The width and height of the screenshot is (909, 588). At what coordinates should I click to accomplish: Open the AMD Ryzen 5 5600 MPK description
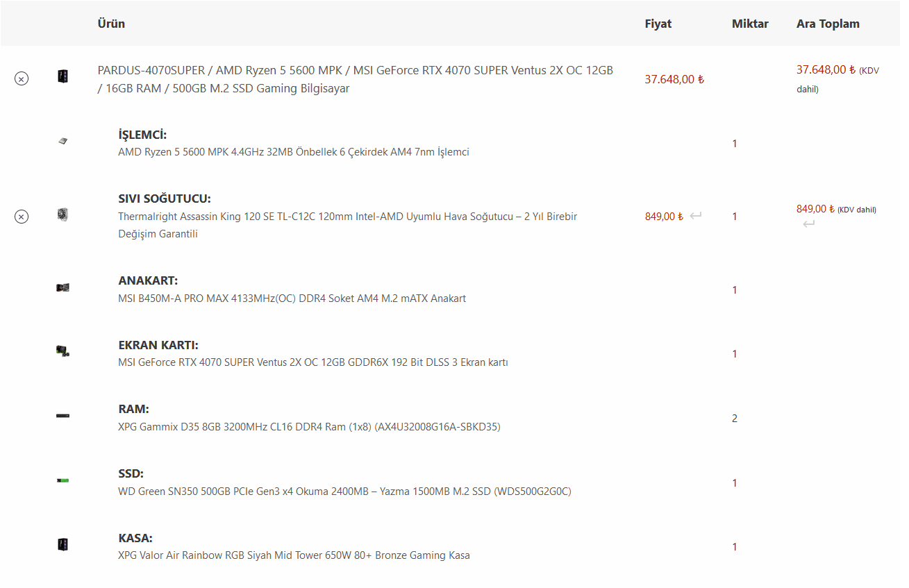tap(294, 152)
